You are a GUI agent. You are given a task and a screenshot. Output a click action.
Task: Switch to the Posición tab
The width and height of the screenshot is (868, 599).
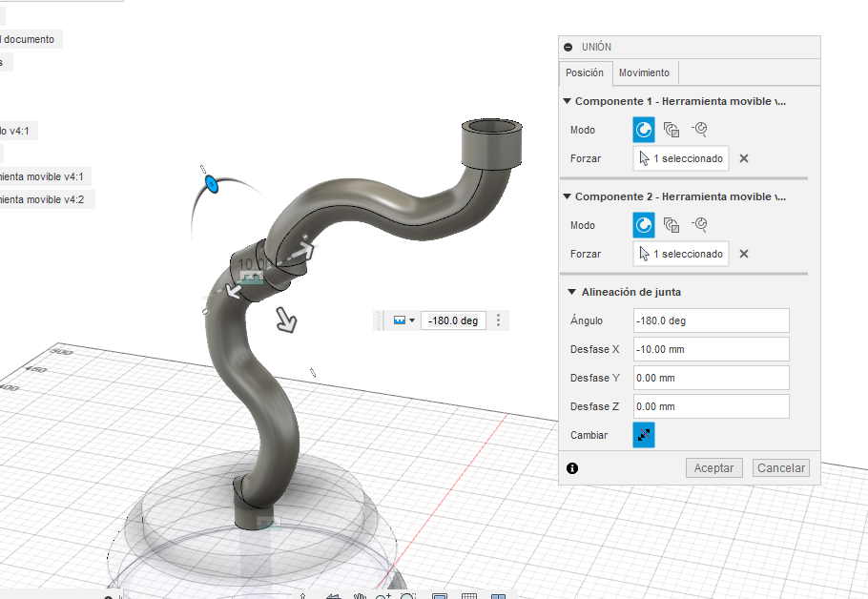coord(585,72)
